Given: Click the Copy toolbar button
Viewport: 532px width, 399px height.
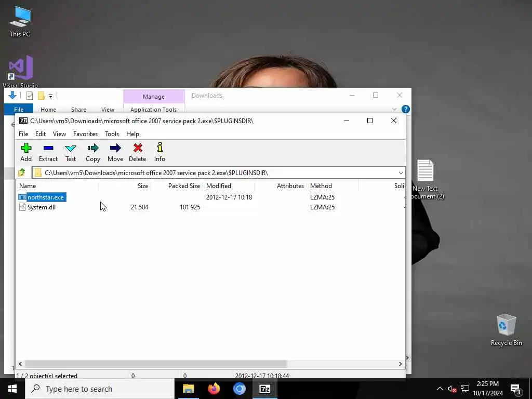Looking at the screenshot, I should pos(92,152).
